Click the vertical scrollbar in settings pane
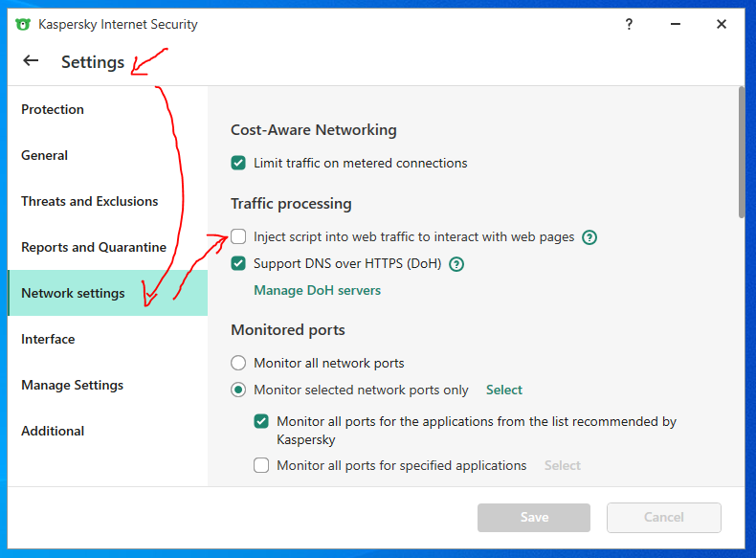This screenshot has width=756, height=558. 741,153
